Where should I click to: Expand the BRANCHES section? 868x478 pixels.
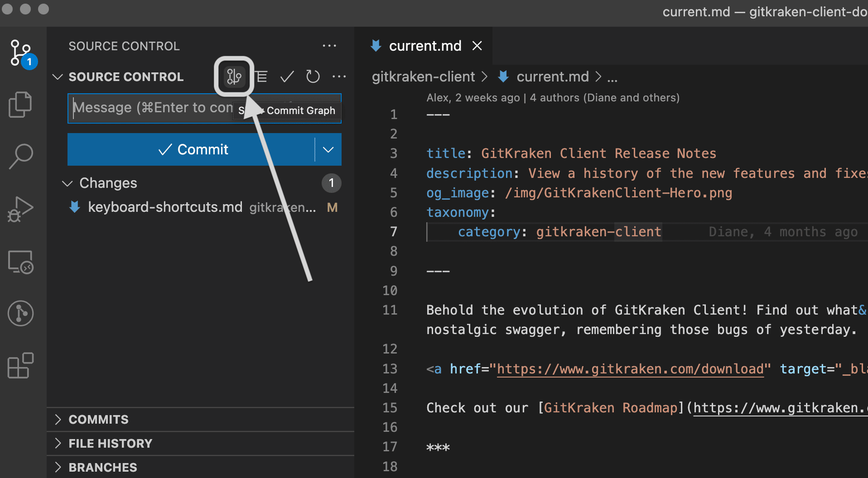coord(102,468)
